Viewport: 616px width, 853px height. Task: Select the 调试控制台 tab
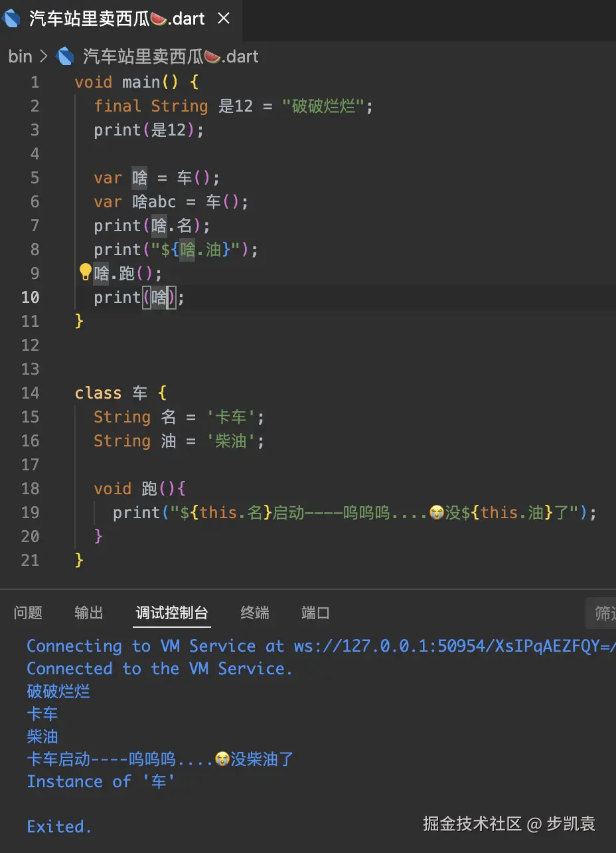coord(171,613)
